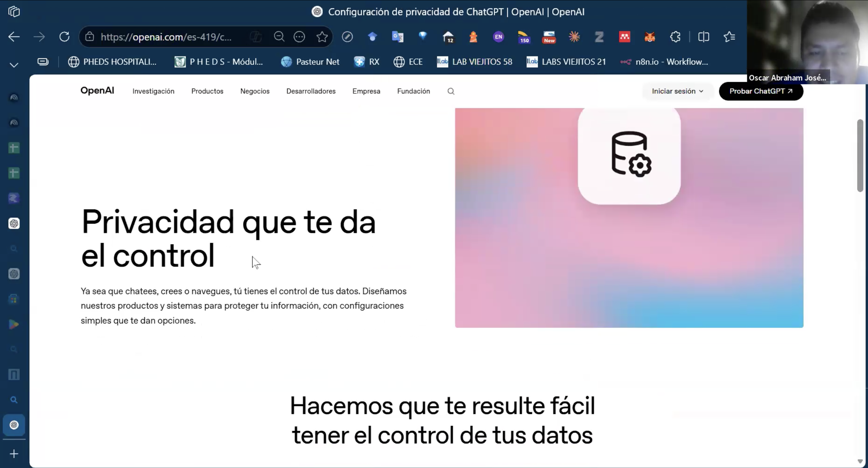Open the Favorites list in the toolbar

click(x=729, y=37)
